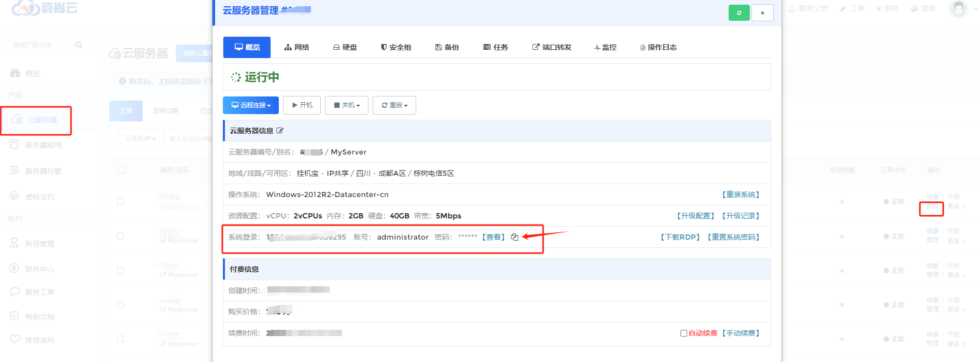Open the 操作日志 operation log tab
Viewport: 980px width, 362px height.
tap(659, 47)
